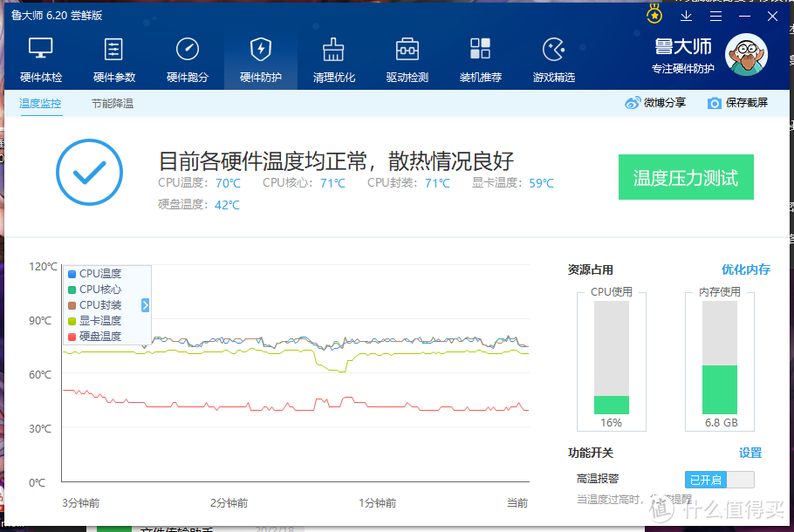
Task: Click the download arrow icon in title bar
Action: (686, 16)
